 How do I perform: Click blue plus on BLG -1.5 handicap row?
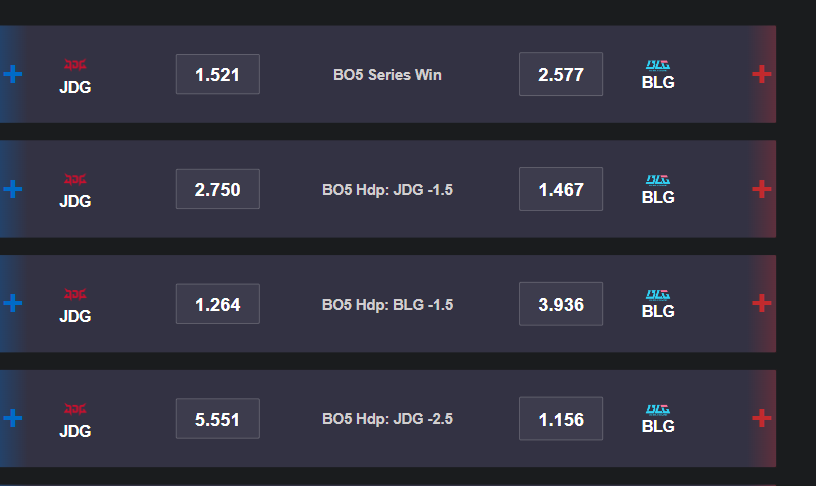pyautogui.click(x=12, y=303)
